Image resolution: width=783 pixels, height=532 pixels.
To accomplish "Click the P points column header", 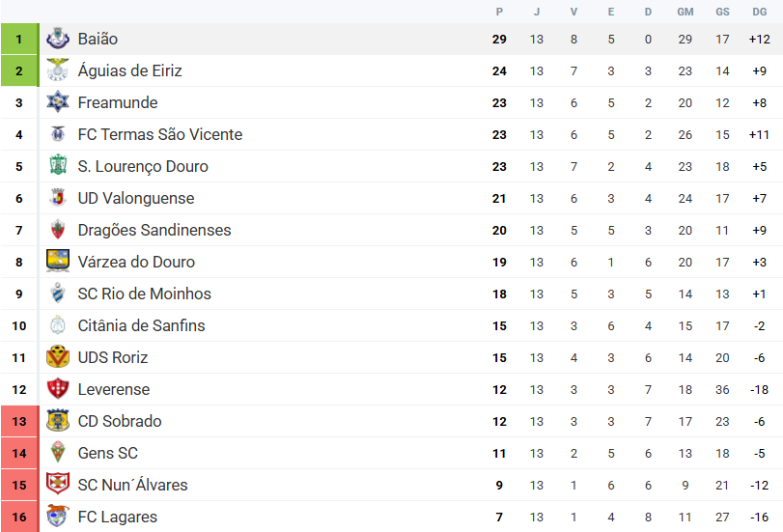I will pyautogui.click(x=499, y=12).
